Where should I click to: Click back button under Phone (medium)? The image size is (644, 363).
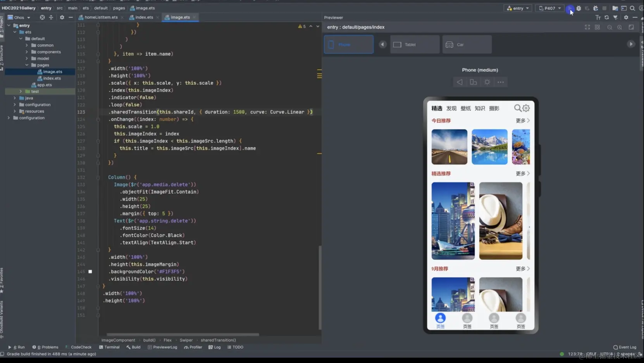[x=460, y=82]
